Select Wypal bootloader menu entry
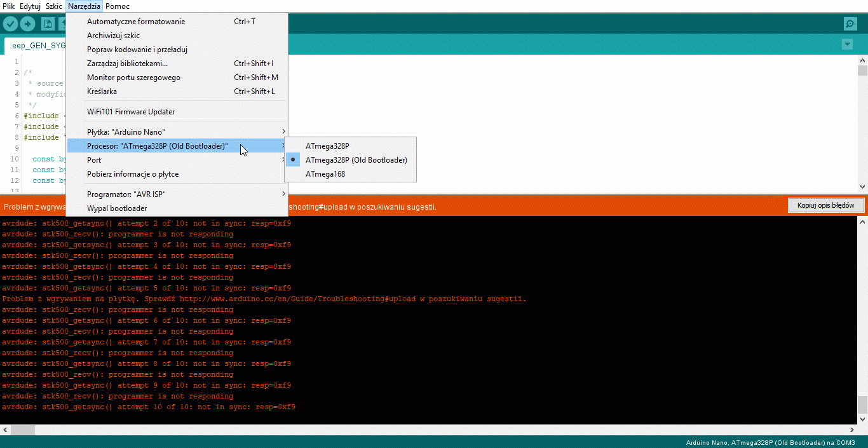This screenshot has height=448, width=868. click(x=117, y=208)
